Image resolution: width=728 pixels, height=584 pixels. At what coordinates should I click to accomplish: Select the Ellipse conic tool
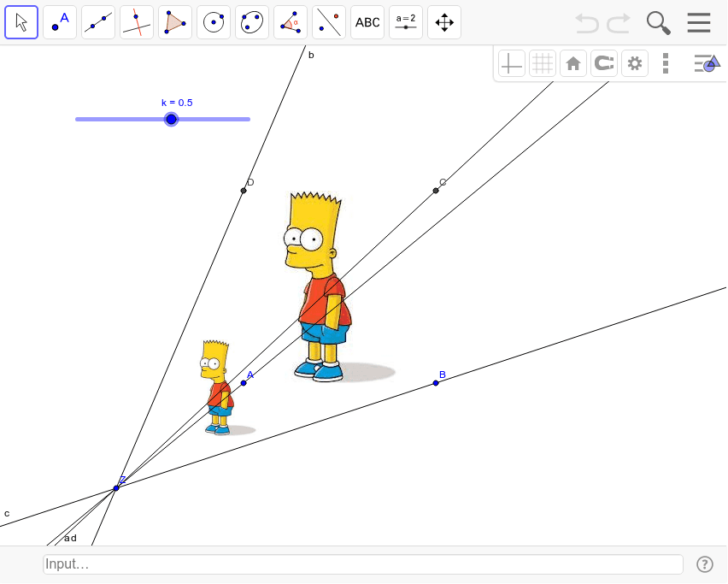click(x=252, y=22)
